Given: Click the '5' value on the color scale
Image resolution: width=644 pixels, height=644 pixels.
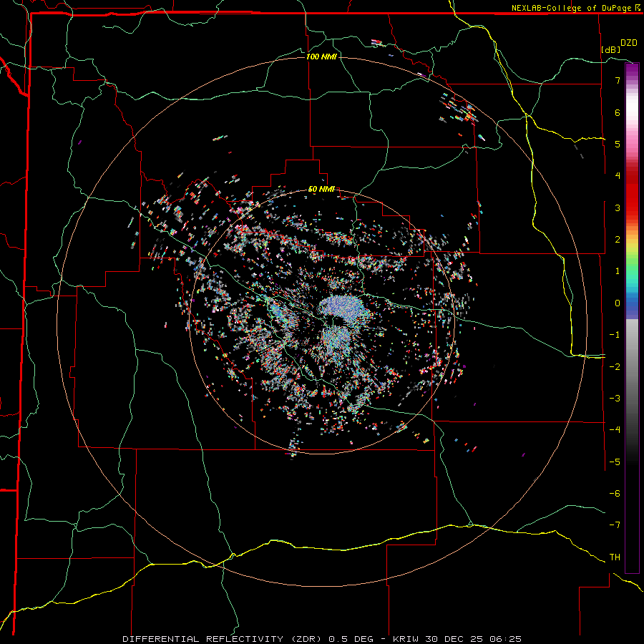Looking at the screenshot, I should pyautogui.click(x=618, y=144).
